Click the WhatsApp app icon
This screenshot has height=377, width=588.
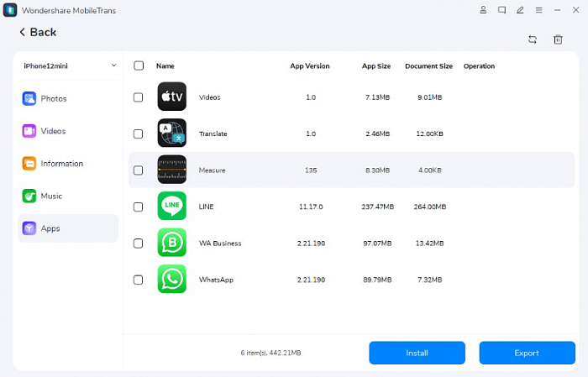pos(171,279)
